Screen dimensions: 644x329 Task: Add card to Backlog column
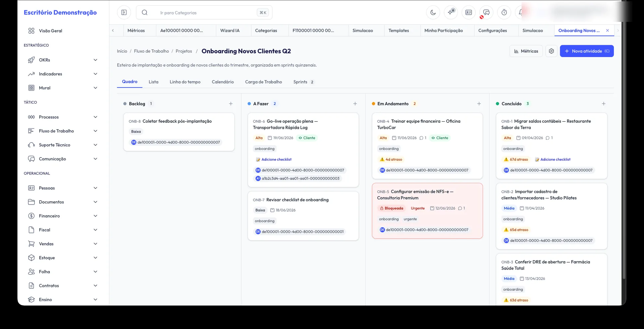click(x=231, y=104)
